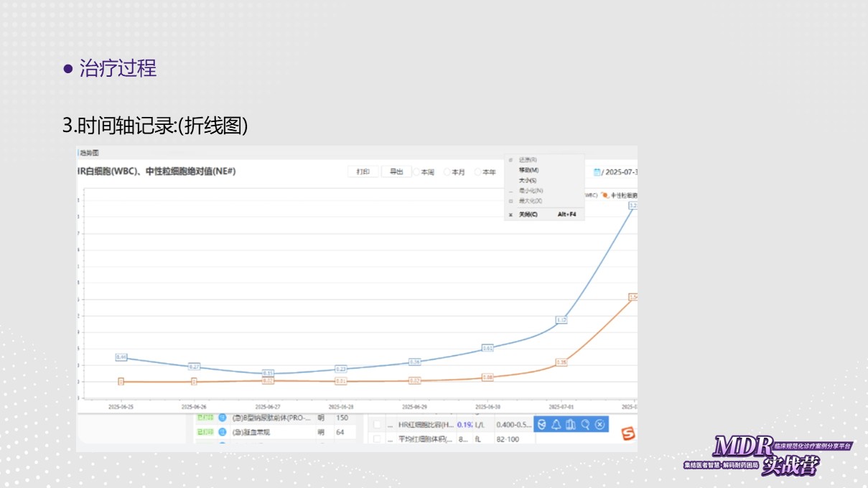Viewport: 868px width, 488px height.
Task: Click the bell notification icon
Action: (x=556, y=425)
